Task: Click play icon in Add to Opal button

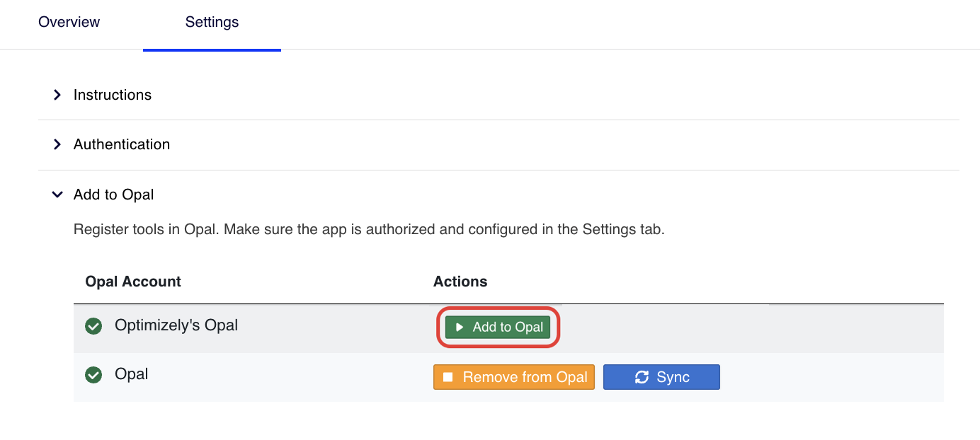Action: (460, 328)
